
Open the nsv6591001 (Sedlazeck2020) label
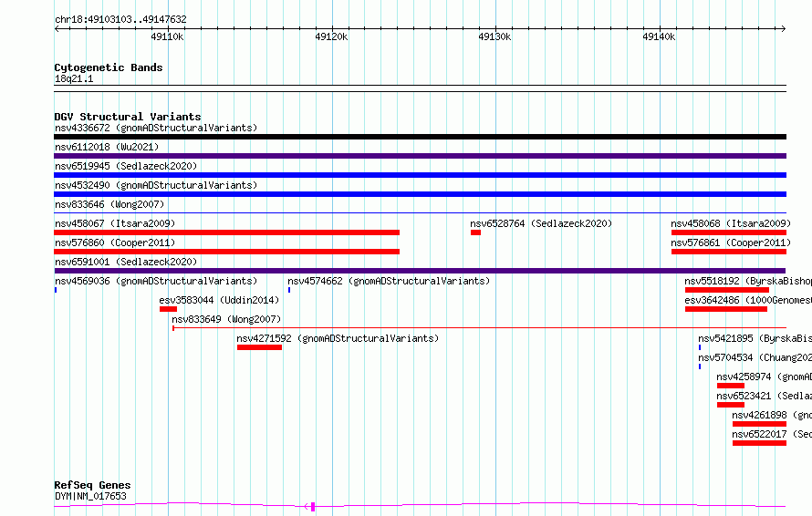(x=126, y=262)
